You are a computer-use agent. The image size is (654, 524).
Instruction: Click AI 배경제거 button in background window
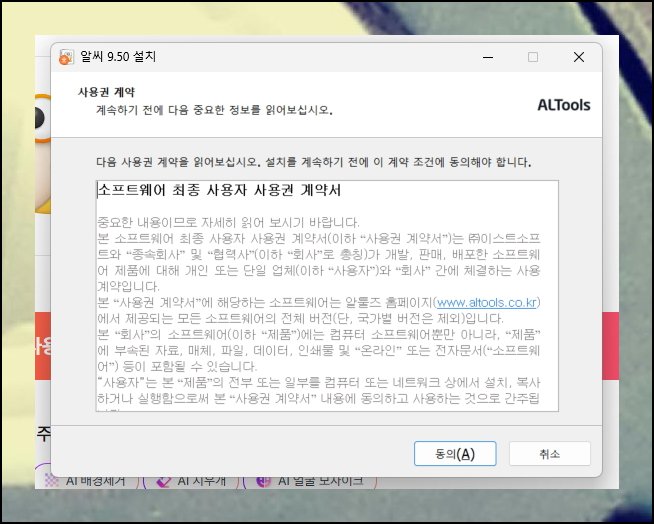[x=87, y=481]
